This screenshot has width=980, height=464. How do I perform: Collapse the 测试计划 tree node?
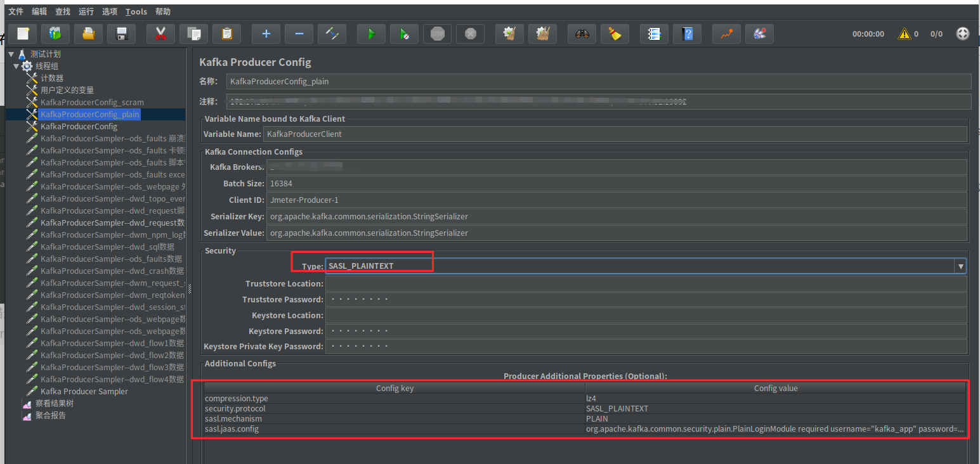point(11,55)
